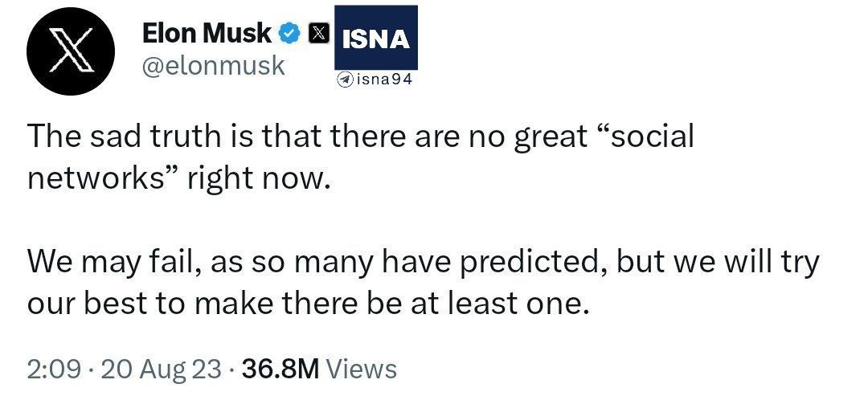Click the Telegram paper plane icon

pos(346,80)
